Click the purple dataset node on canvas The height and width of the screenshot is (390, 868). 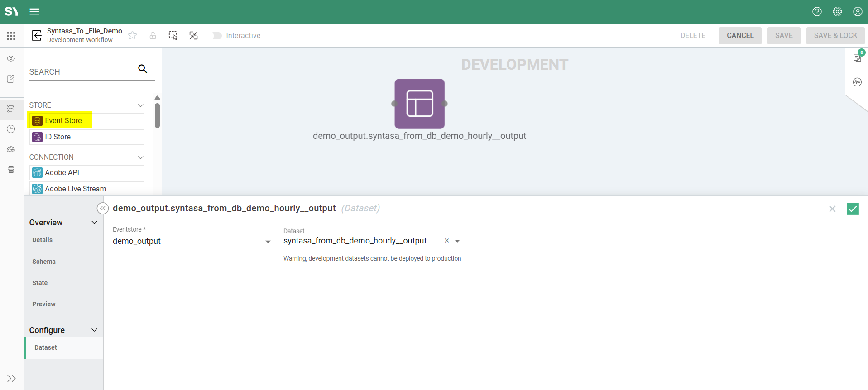pyautogui.click(x=419, y=104)
